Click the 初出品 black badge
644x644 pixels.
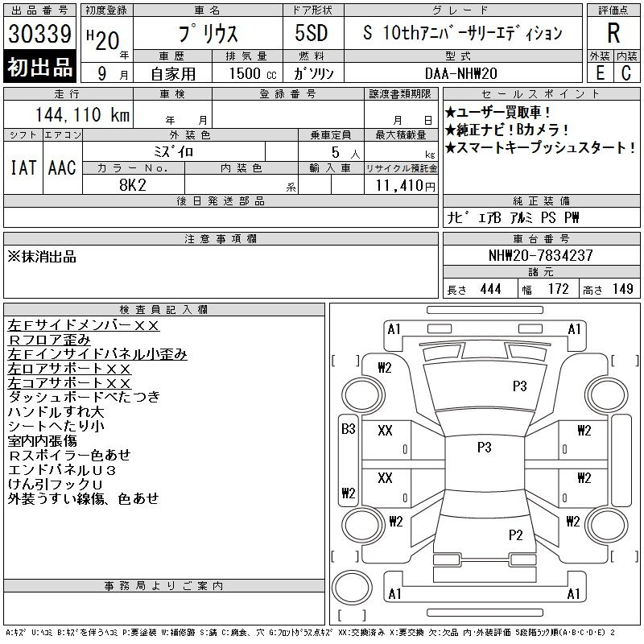39,67
